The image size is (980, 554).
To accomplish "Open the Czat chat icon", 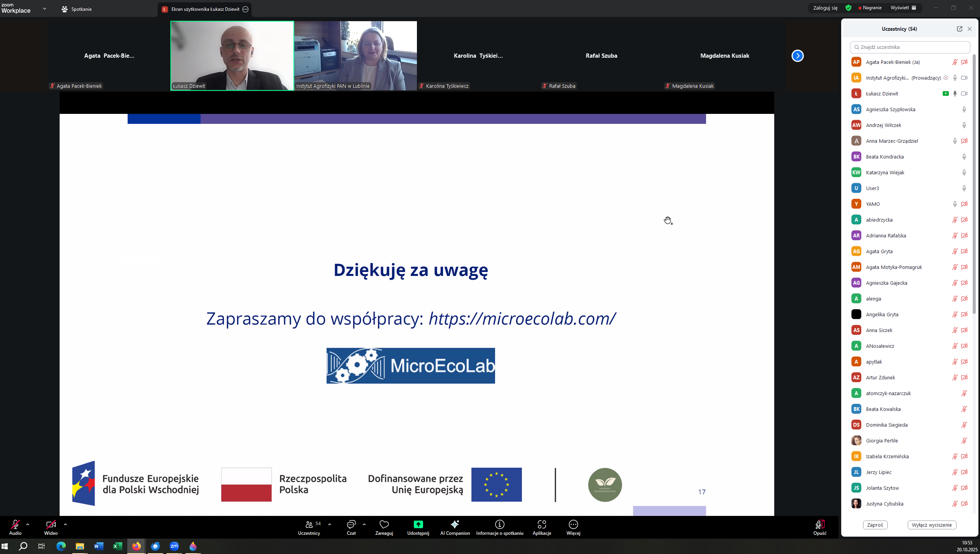I will coord(351,524).
